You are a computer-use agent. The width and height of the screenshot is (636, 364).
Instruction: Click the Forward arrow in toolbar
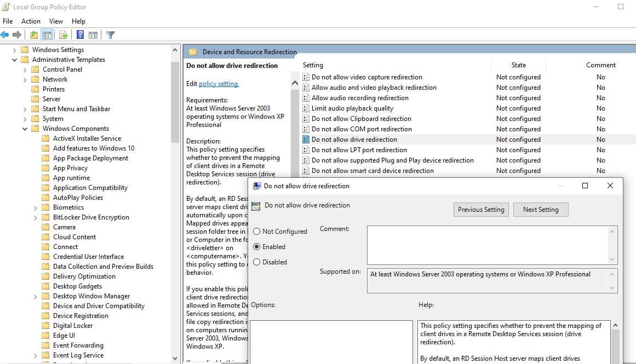(17, 35)
